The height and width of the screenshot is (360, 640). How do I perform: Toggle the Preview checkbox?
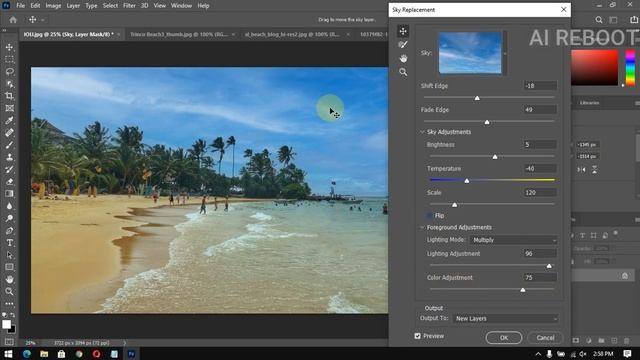tap(418, 336)
